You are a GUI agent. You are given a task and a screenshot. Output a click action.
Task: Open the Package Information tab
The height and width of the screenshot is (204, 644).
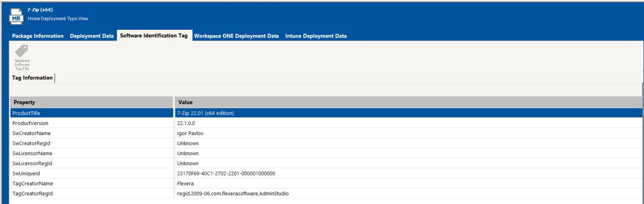tap(38, 36)
